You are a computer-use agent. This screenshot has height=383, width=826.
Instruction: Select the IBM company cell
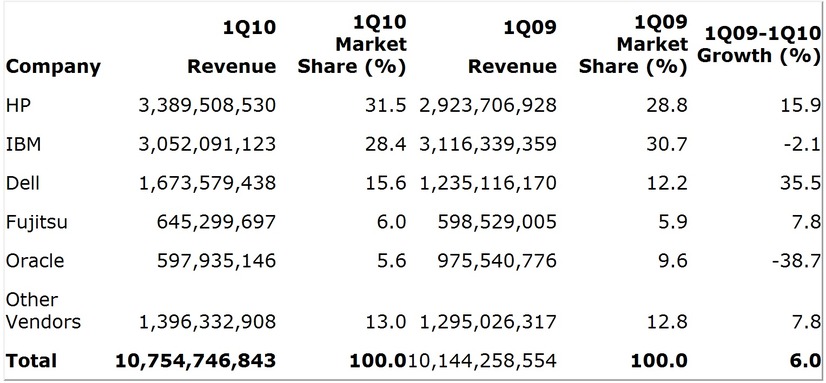point(23,144)
